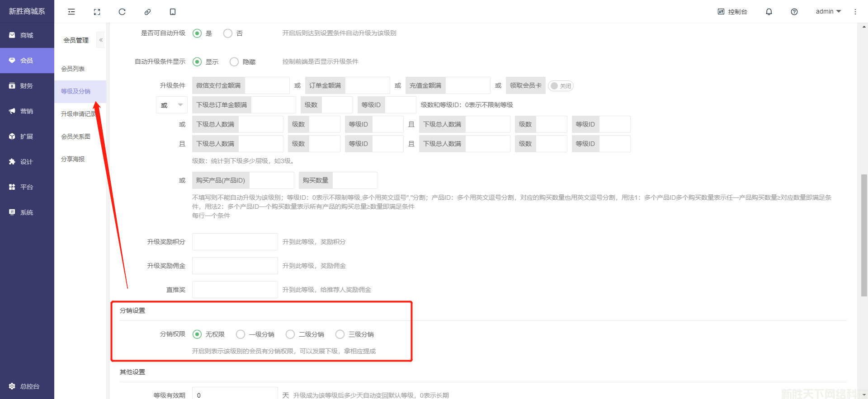Screen dimensions: 868x399
Task: Click the link icon in top toolbar
Action: tap(147, 12)
